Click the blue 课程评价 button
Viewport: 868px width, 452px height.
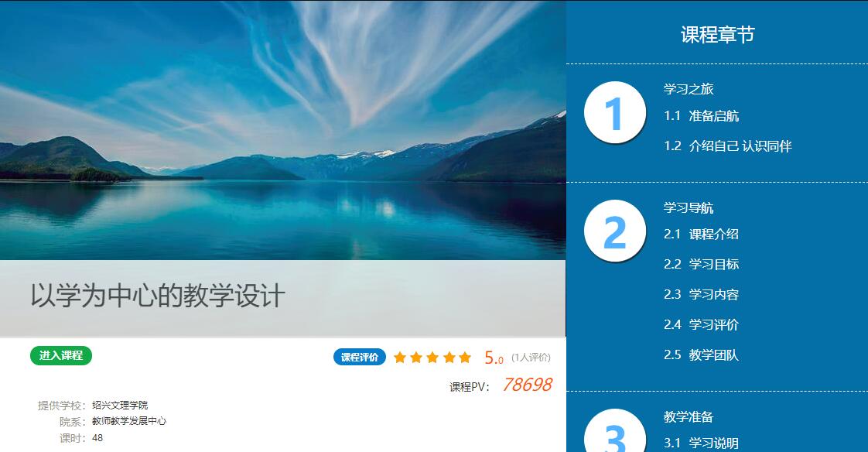pyautogui.click(x=359, y=358)
